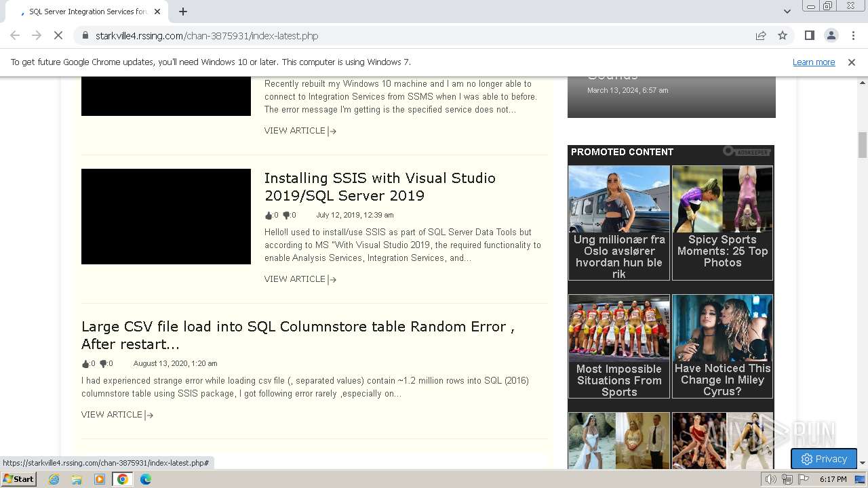Click the scrollbar down arrow
868x488 pixels.
863,463
